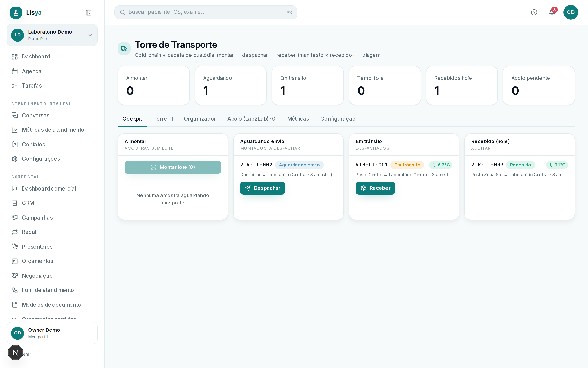Screen dimensions: 588x368
Task: Click the Aguardando stat card
Action: (231, 85)
